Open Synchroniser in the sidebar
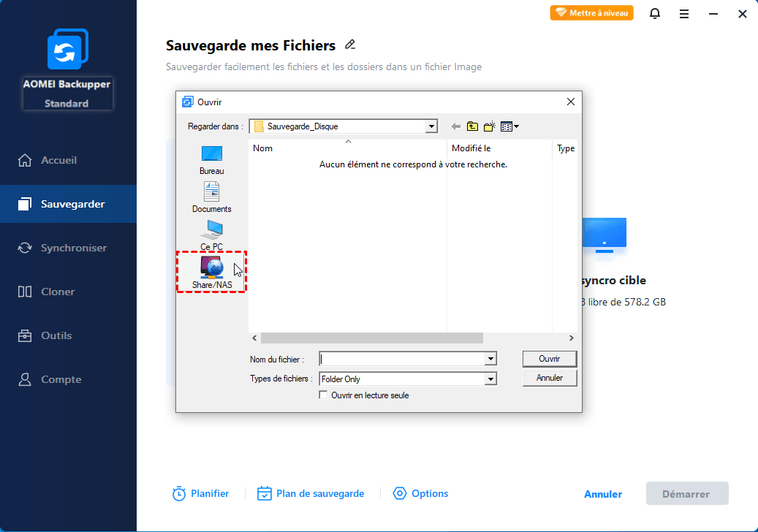758x532 pixels. point(68,248)
